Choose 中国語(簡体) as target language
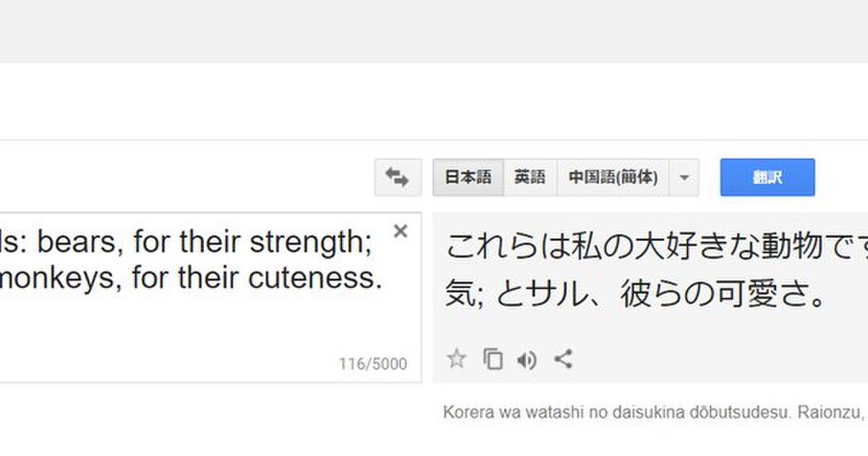This screenshot has width=868, height=456. [613, 177]
